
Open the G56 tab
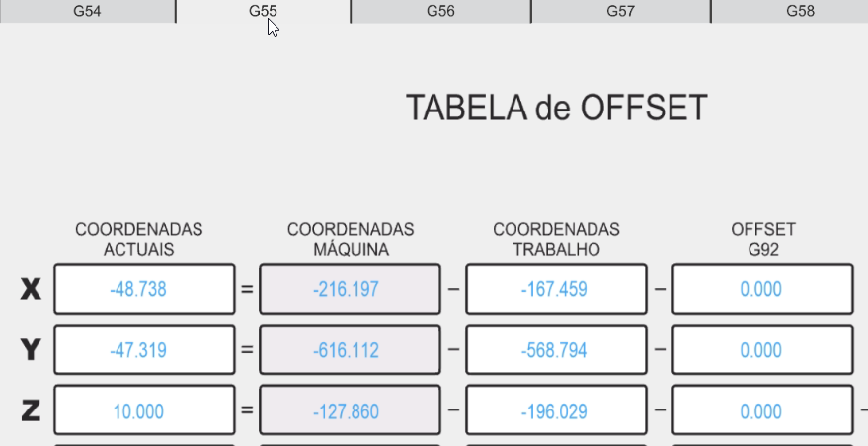click(440, 11)
